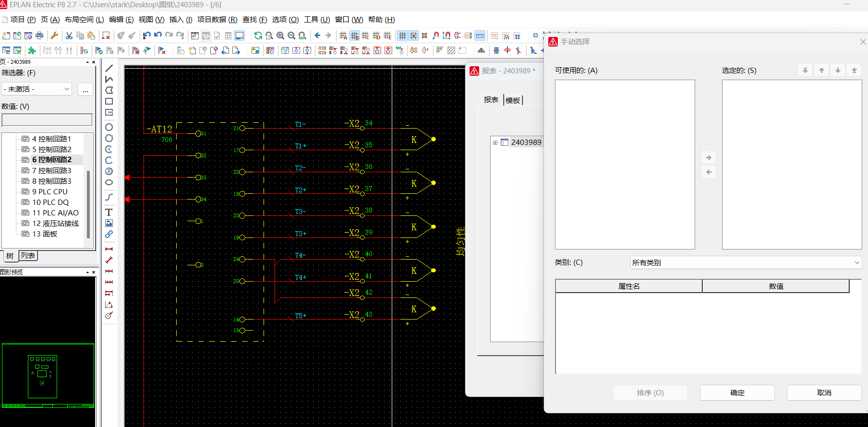Click the Zoom in magnifier icon
The image size is (868, 427).
click(280, 36)
